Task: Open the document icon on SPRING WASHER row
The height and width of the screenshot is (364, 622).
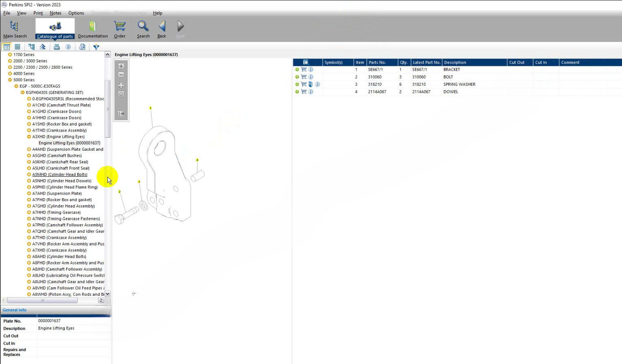Action: 310,84
